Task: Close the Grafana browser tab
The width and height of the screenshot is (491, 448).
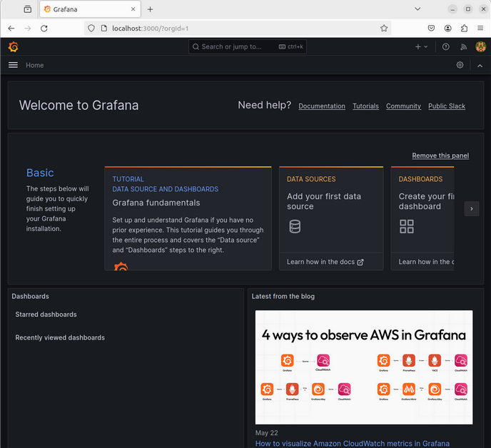Action: (x=133, y=9)
